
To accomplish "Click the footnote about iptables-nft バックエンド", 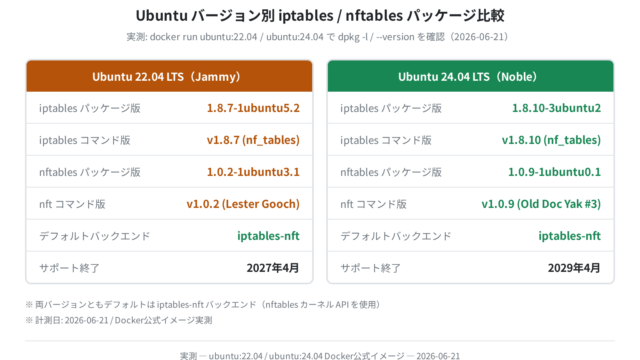I will [x=204, y=304].
